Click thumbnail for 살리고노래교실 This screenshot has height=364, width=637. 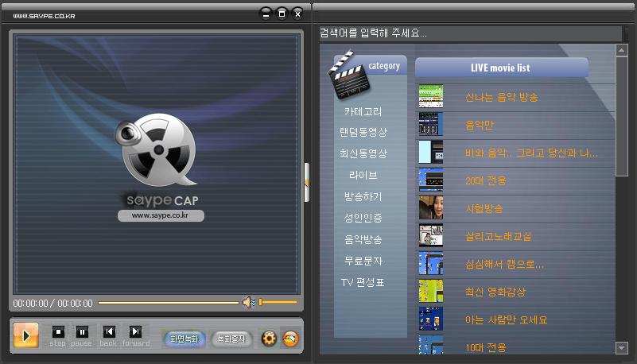click(x=430, y=235)
